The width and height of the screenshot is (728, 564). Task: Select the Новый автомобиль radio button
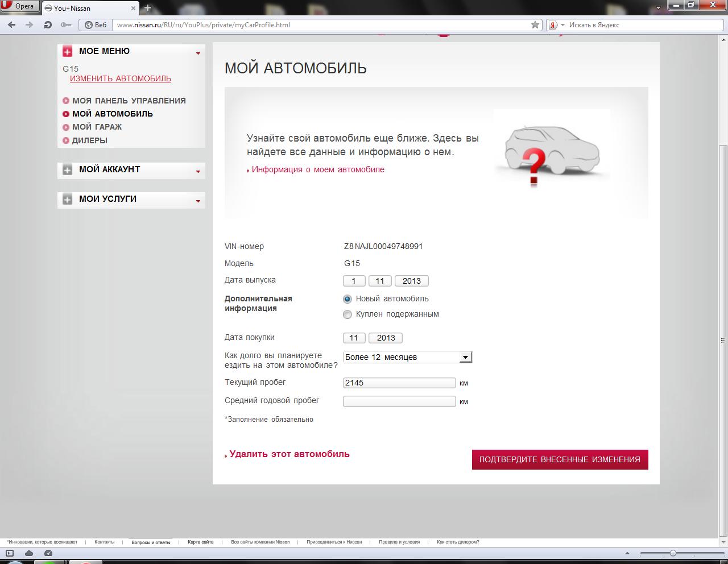click(x=348, y=299)
